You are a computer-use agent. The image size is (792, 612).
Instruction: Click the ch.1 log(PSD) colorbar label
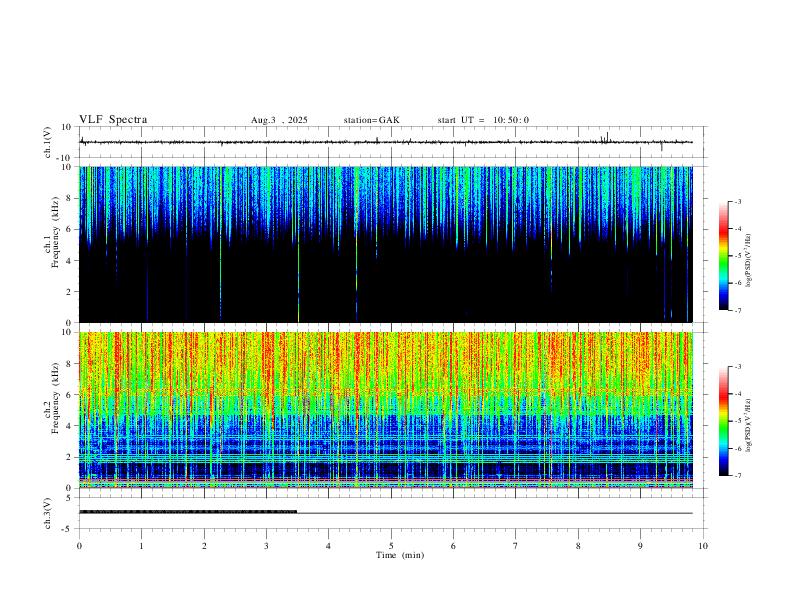(749, 260)
